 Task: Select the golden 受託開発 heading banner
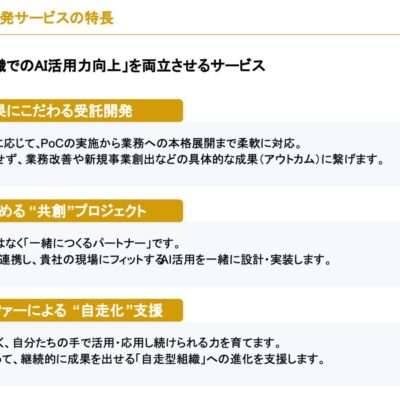(x=91, y=111)
